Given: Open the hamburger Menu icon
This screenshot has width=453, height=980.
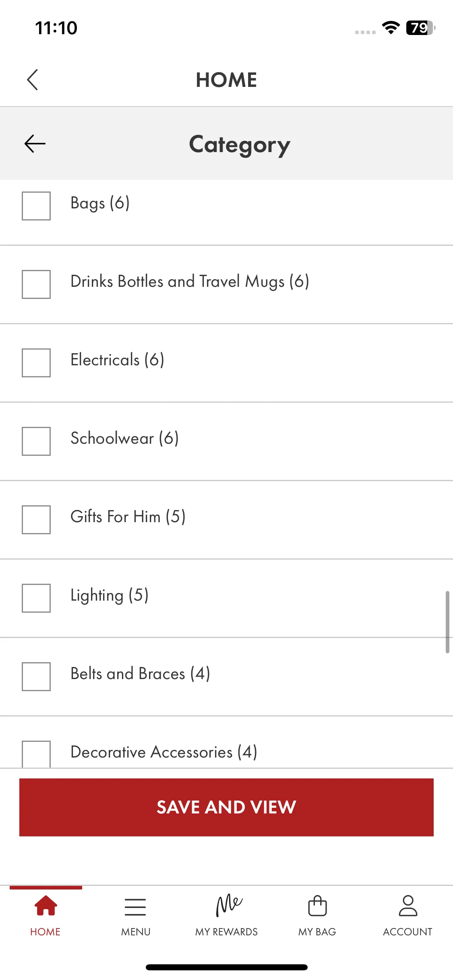Looking at the screenshot, I should [x=135, y=907].
